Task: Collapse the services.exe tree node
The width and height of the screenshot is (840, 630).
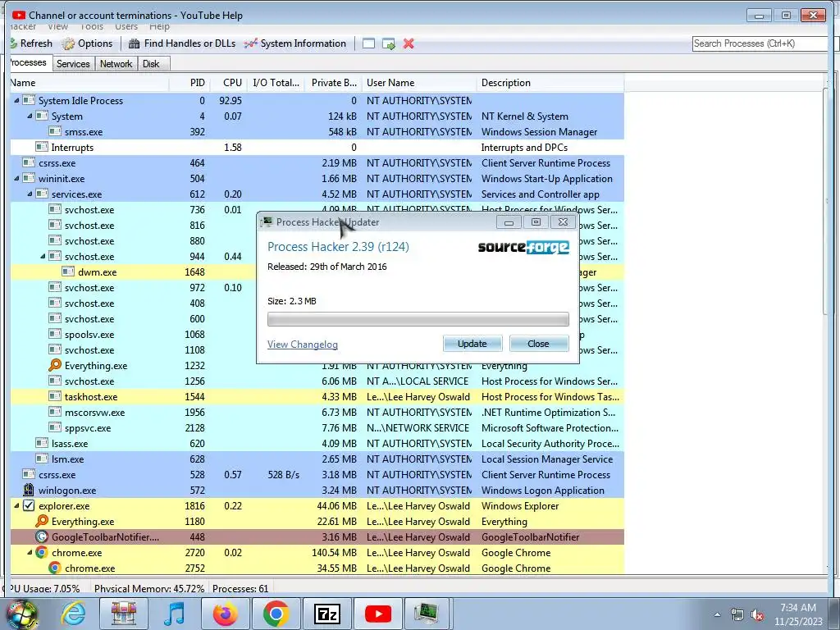Action: click(30, 194)
